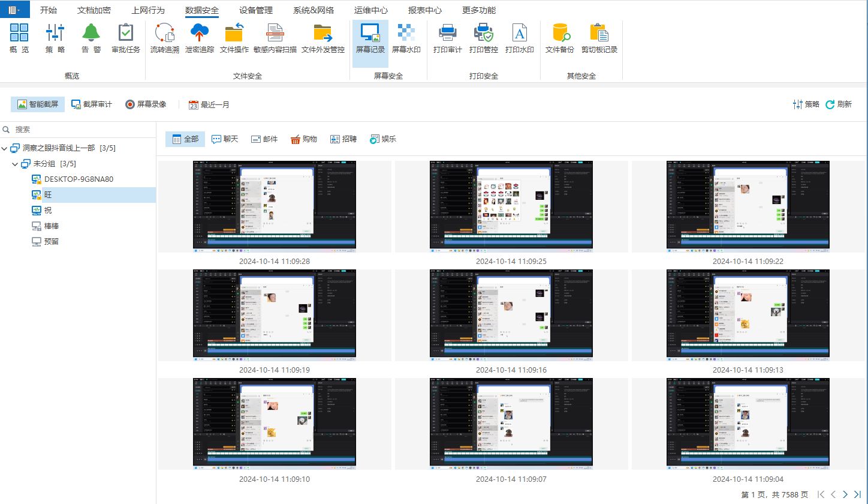Open screenshot taken at 11:09:25
868x504 pixels.
511,206
